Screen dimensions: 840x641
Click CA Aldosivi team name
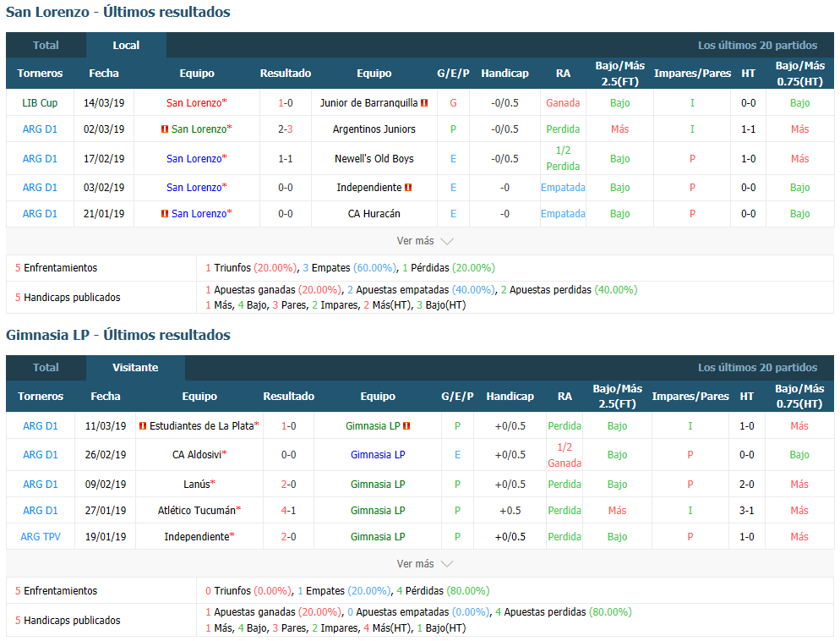197,454
